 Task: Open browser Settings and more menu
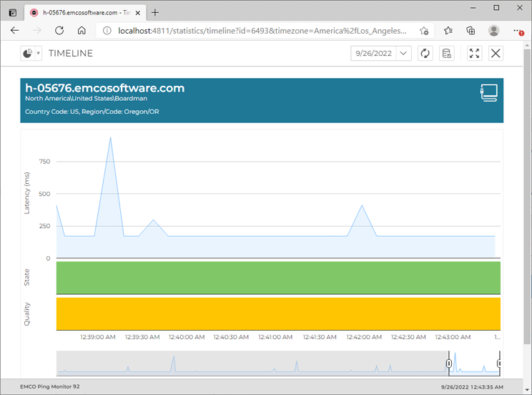click(x=517, y=31)
